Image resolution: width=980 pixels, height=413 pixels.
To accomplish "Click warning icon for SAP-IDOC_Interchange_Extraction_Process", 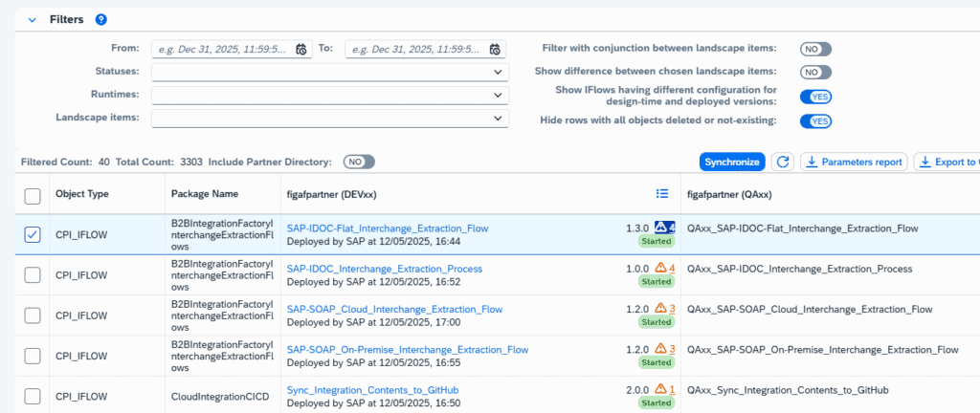I will point(661,269).
